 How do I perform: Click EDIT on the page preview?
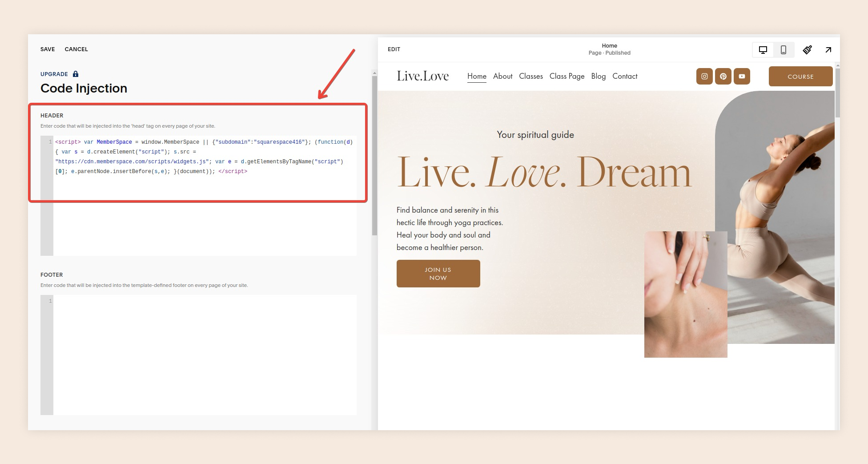tap(394, 49)
